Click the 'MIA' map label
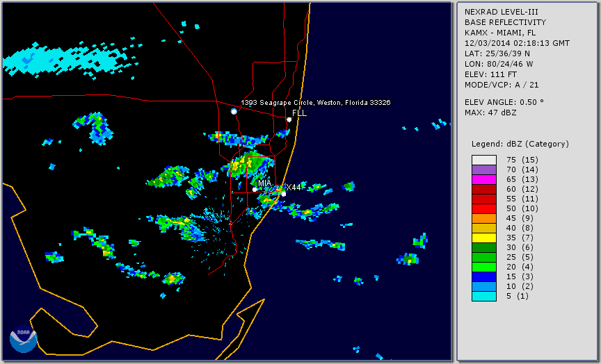This screenshot has width=601, height=364. tap(264, 183)
